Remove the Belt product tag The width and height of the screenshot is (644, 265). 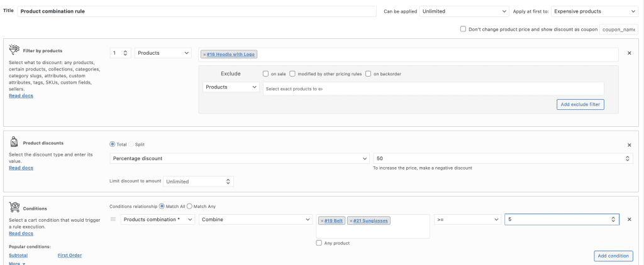point(322,221)
